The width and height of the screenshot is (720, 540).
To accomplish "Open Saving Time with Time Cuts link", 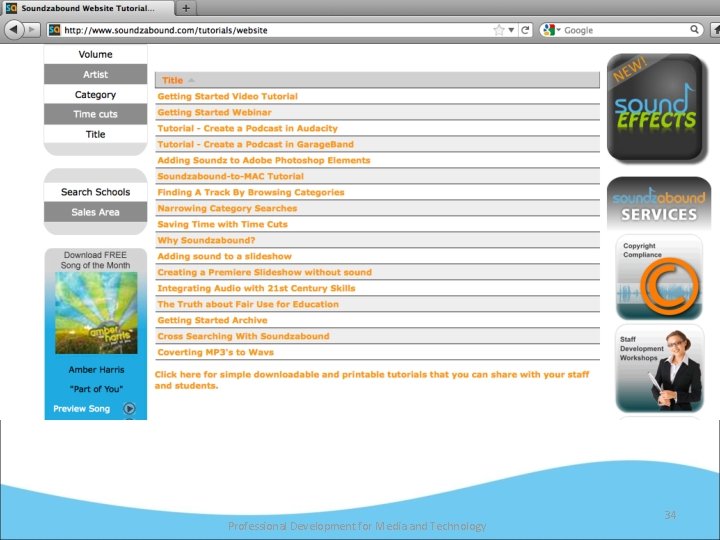I will click(x=223, y=225).
